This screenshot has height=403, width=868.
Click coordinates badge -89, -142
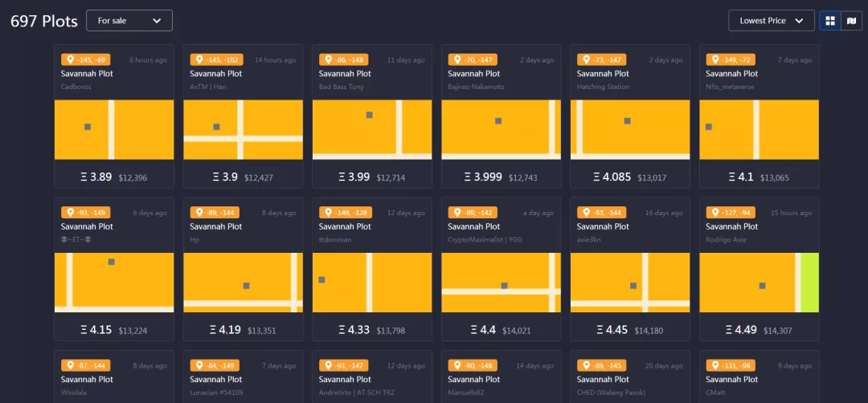[473, 213]
